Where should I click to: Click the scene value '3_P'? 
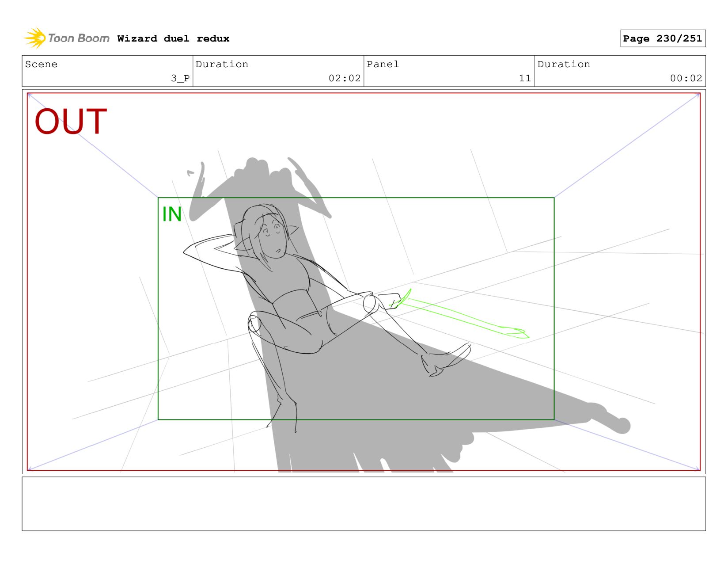pos(180,78)
